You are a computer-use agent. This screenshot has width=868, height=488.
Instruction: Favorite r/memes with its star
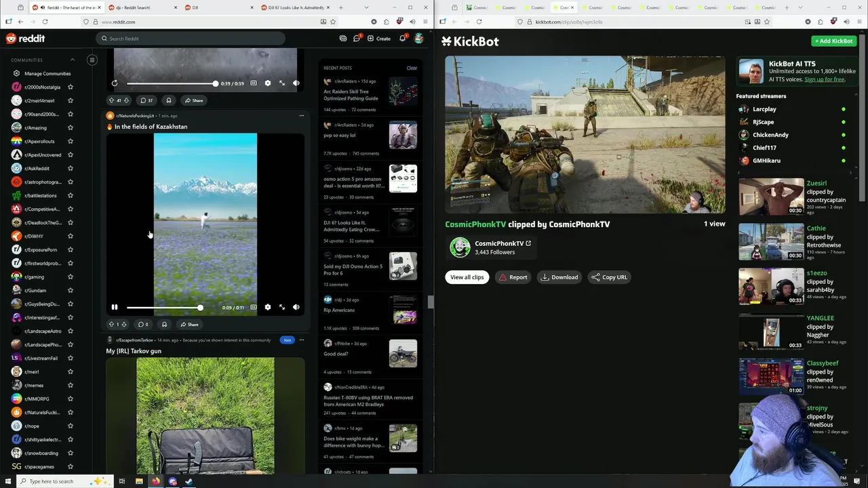pyautogui.click(x=71, y=385)
